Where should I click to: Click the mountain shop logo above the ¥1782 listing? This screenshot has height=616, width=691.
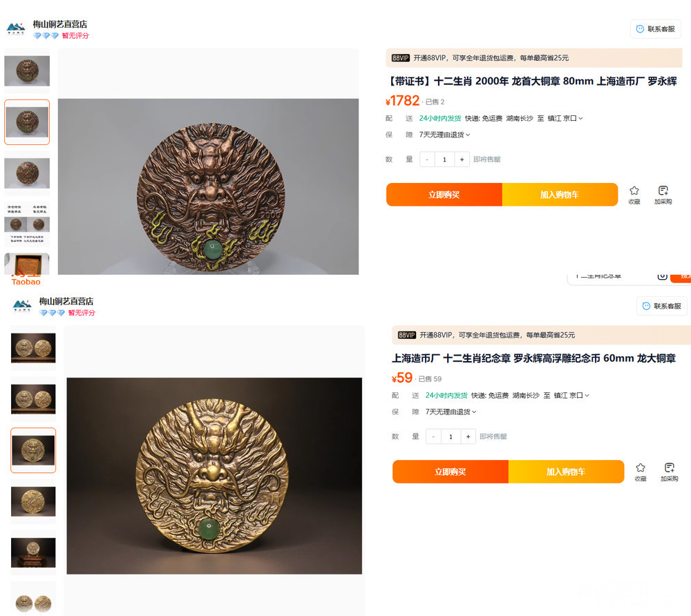(16, 29)
